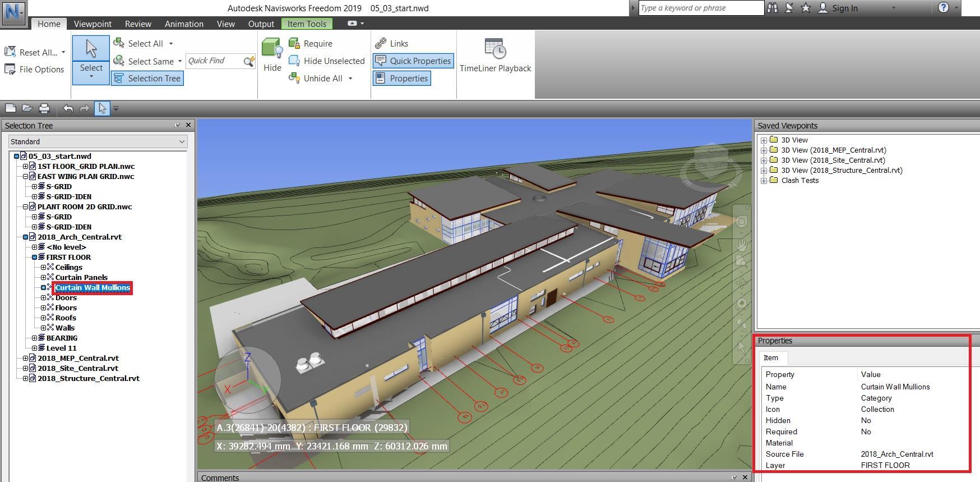The width and height of the screenshot is (980, 482).
Task: Click the Print icon in quick access toolbar
Action: pos(44,108)
